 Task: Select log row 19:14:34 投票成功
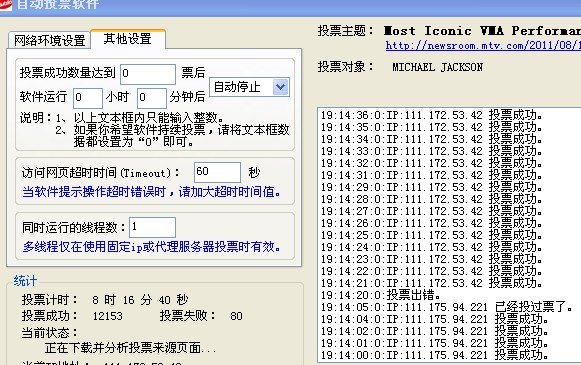coord(432,139)
